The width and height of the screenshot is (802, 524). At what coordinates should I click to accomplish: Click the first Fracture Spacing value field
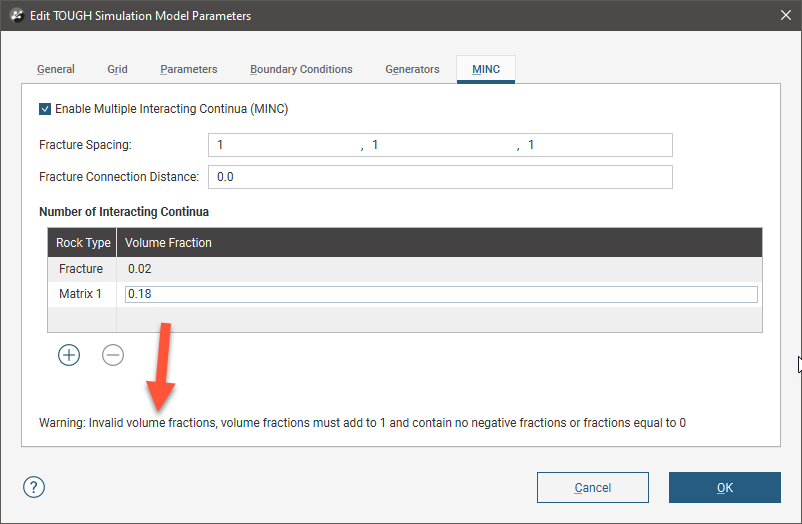(285, 145)
